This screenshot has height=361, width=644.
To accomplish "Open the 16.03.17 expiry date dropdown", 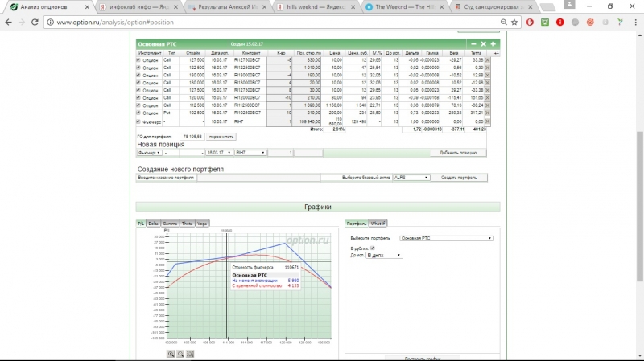I will click(218, 153).
